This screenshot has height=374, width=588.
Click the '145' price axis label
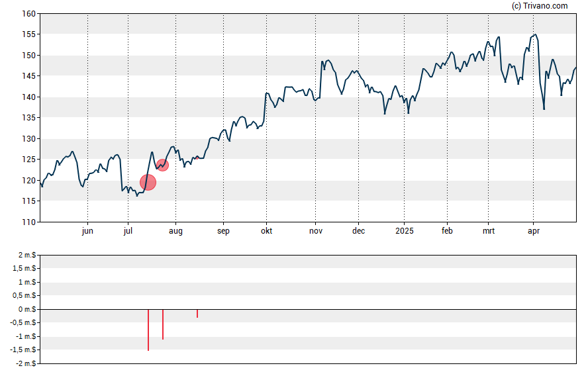29,76
